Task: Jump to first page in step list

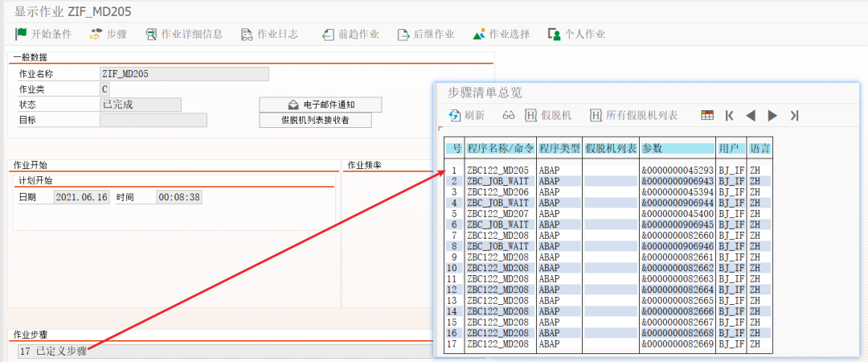Action: (730, 115)
